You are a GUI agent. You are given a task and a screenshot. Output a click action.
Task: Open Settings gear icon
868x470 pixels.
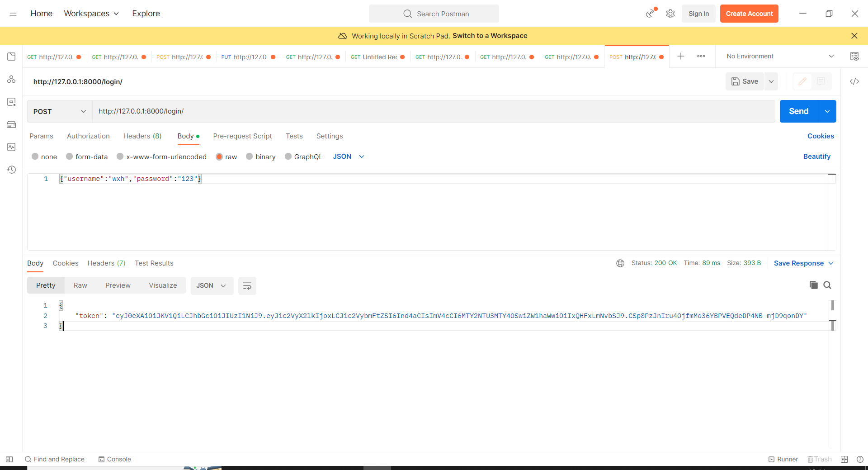point(670,14)
